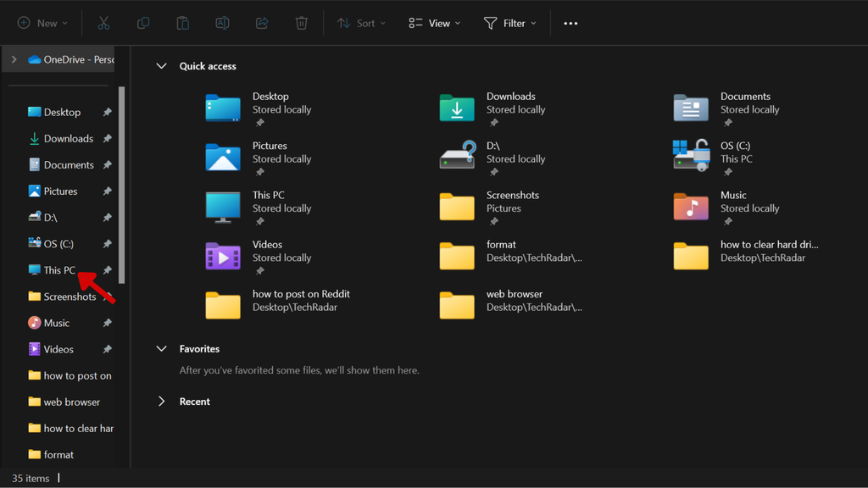Expand the OneDrive tree node
Screen dimensions: 868x488
click(14, 59)
